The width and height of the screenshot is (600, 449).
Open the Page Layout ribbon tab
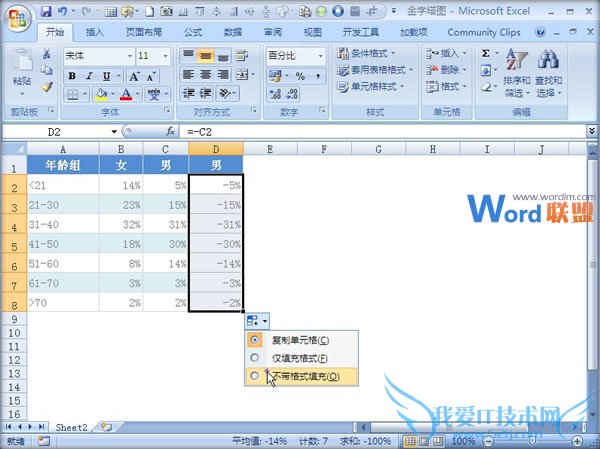(143, 32)
